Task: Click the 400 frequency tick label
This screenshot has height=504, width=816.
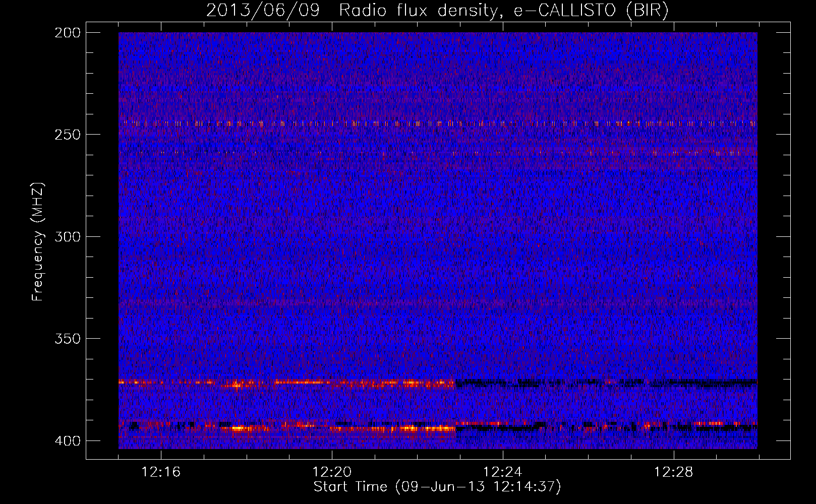Action: click(67, 441)
